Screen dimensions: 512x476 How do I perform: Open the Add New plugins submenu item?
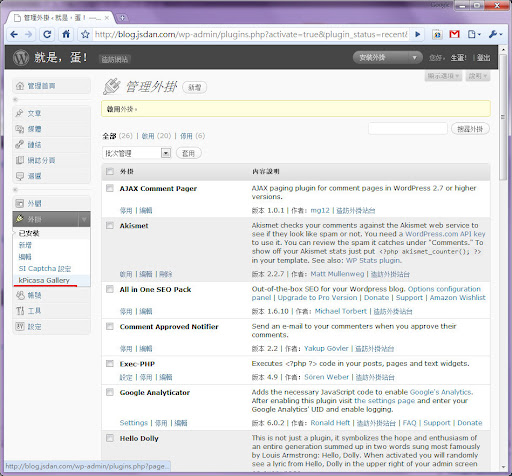25,245
